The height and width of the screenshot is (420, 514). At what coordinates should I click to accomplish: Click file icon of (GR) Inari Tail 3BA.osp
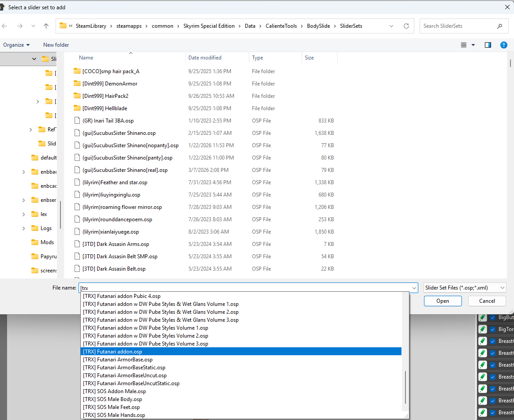tap(77, 120)
